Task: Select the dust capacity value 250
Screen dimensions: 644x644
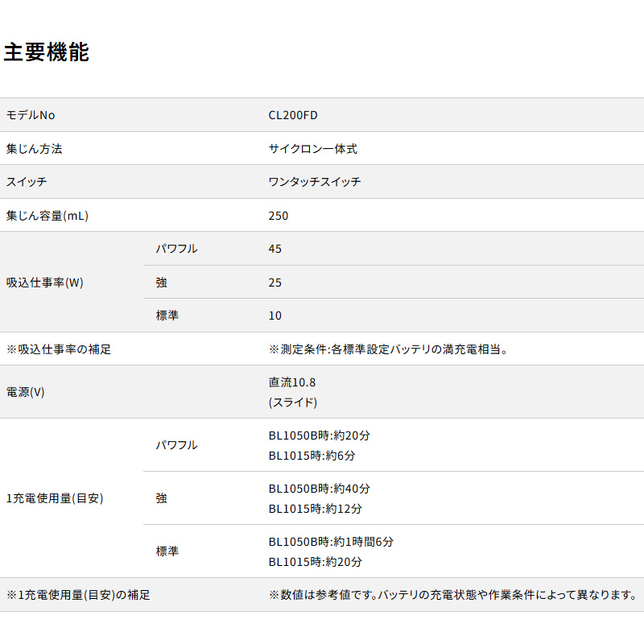Action: tap(279, 216)
